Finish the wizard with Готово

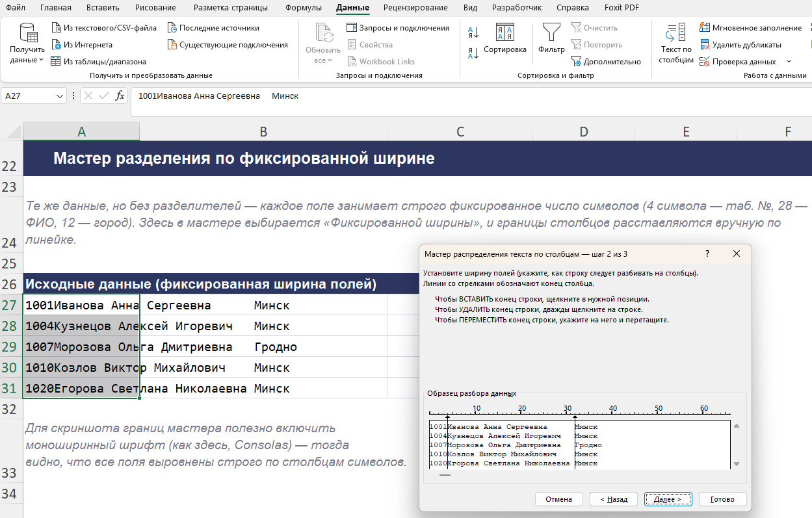point(722,499)
